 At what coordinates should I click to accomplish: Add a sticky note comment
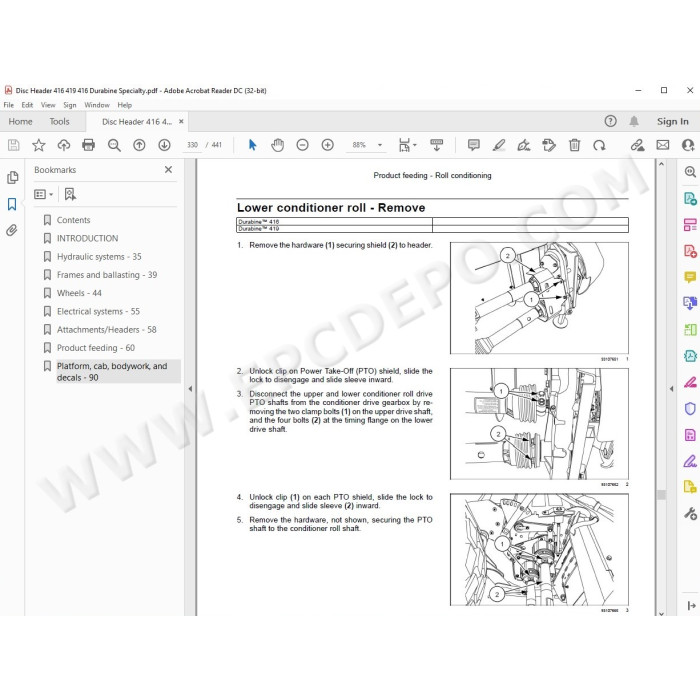[474, 145]
